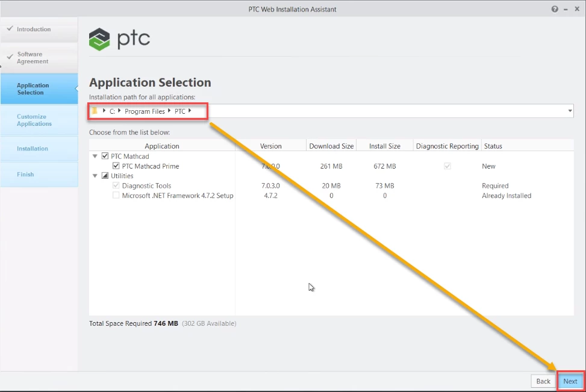Click the Next button
The width and height of the screenshot is (586, 392).
coord(570,381)
